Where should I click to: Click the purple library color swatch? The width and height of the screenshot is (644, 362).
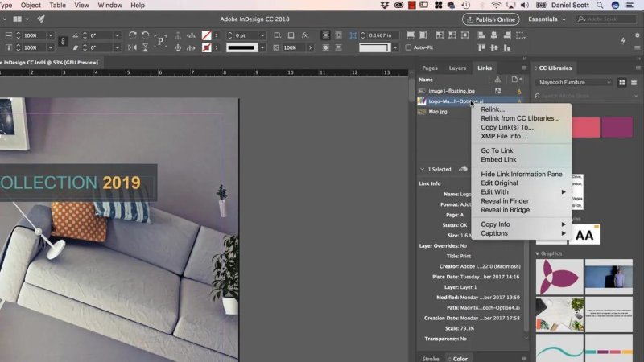[x=617, y=127]
